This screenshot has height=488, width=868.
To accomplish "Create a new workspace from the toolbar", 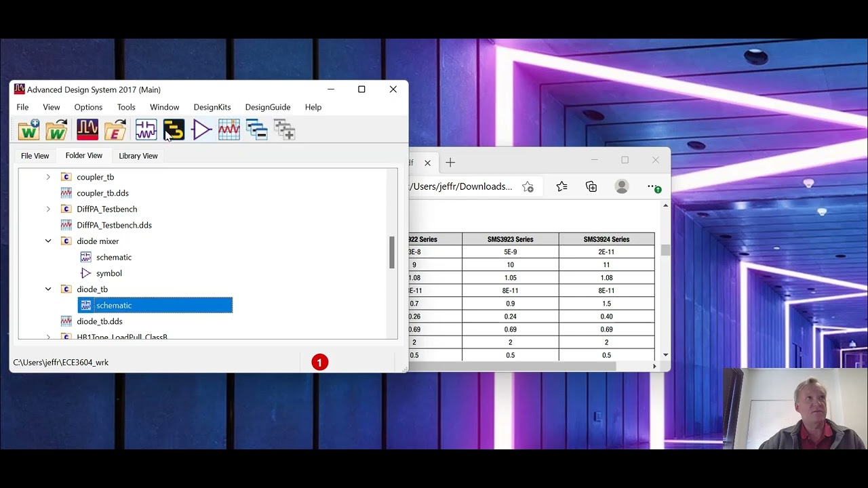I will (28, 129).
